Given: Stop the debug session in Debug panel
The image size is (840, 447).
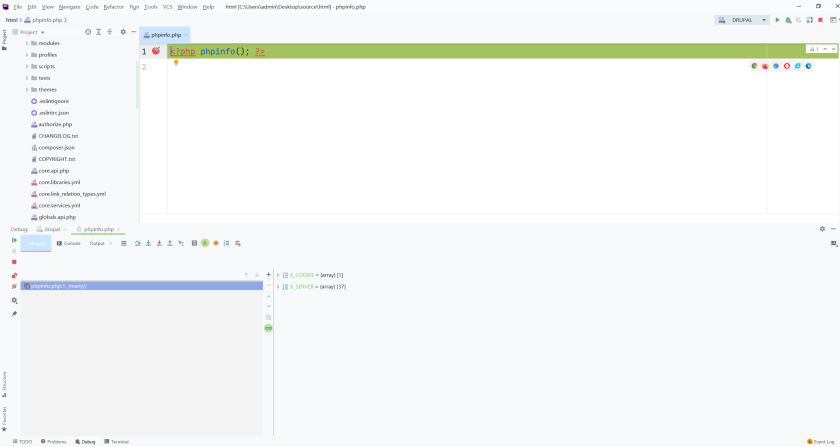Looking at the screenshot, I should coord(14,262).
